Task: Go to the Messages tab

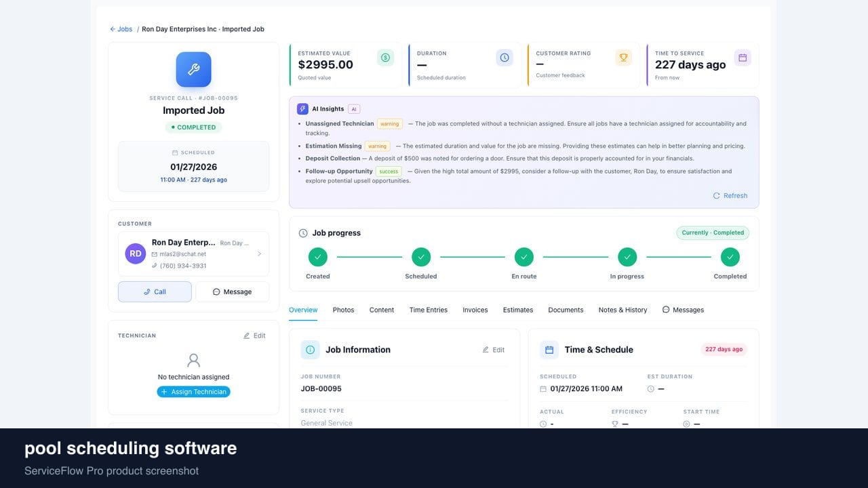Action: 683,310
